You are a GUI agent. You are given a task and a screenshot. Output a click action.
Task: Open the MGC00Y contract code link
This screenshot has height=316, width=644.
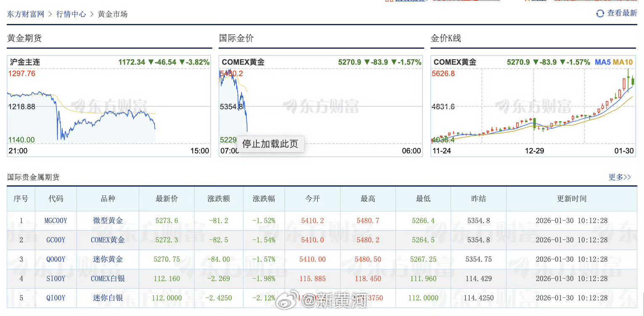coord(55,220)
